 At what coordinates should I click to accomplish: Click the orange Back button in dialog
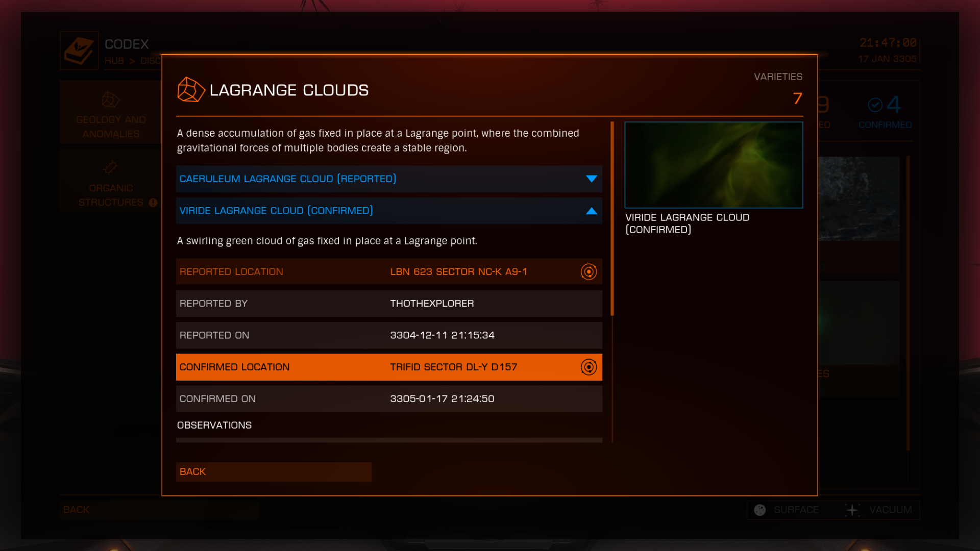click(x=274, y=472)
